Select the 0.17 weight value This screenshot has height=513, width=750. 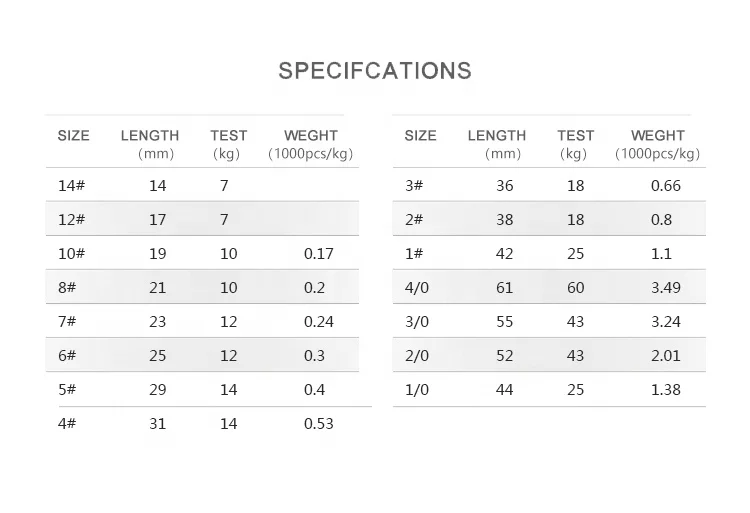click(319, 253)
